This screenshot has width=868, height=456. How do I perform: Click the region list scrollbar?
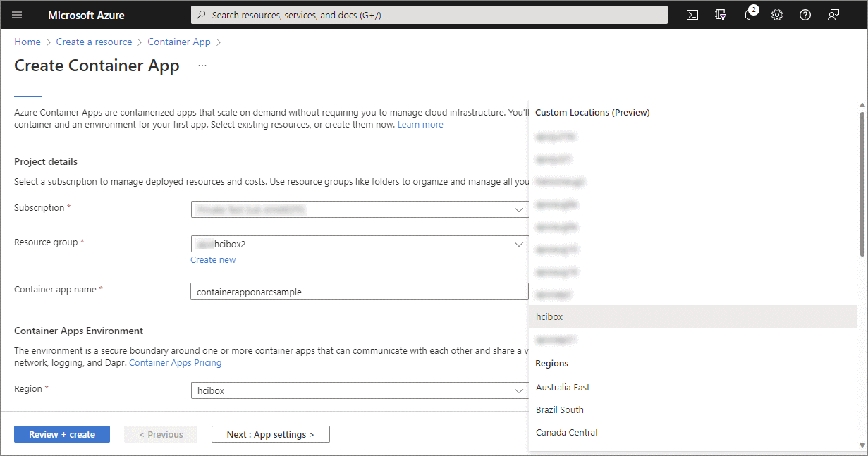(862, 183)
